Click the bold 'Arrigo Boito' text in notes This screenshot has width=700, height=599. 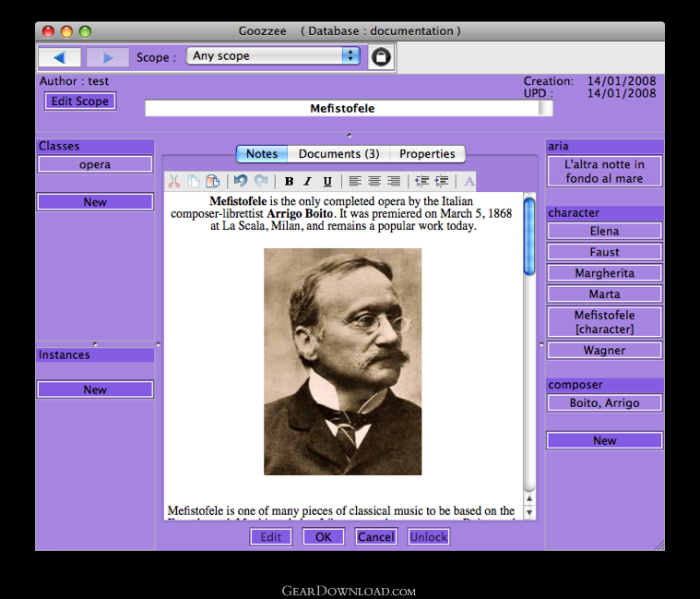(300, 213)
